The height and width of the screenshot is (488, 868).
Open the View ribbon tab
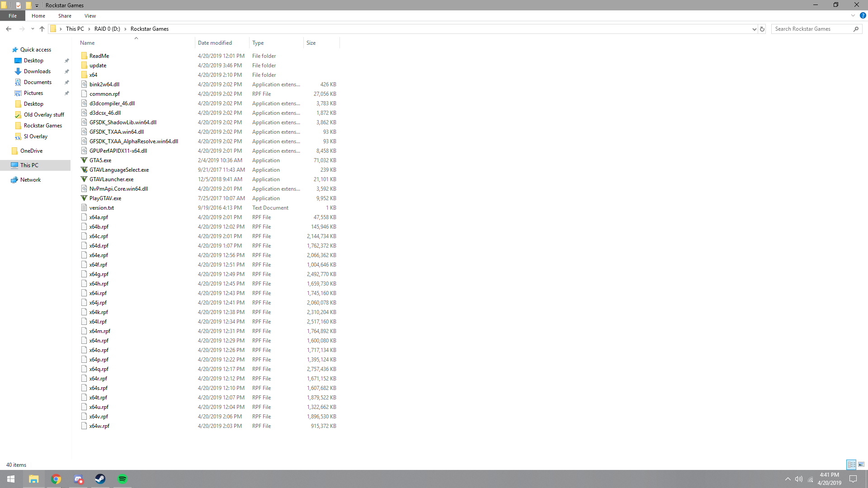point(90,16)
